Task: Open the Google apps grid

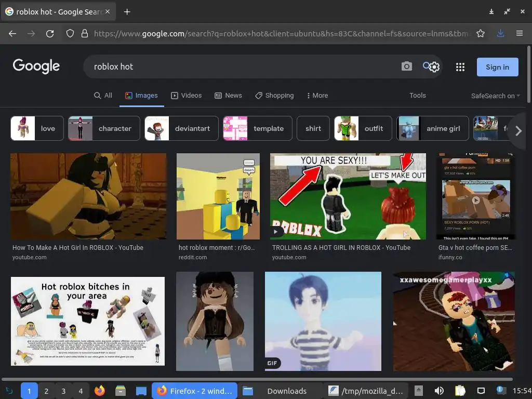Action: tap(460, 67)
